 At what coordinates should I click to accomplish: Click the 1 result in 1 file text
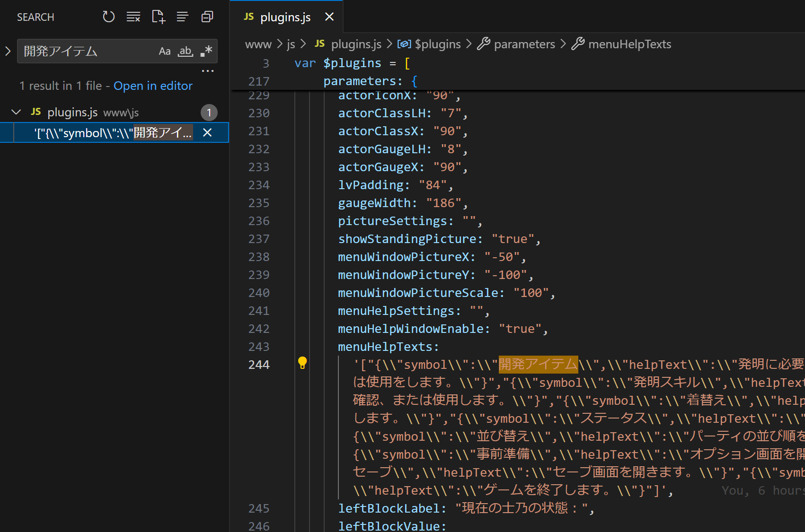(61, 86)
